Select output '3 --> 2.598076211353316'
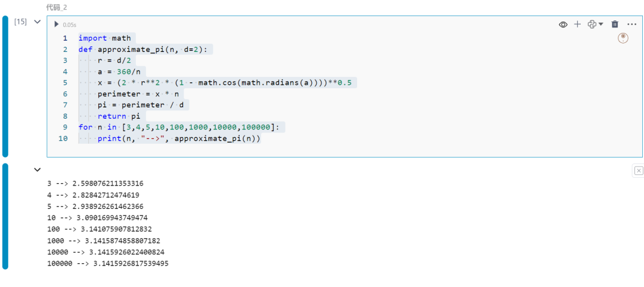This screenshot has height=287, width=644. 95,183
